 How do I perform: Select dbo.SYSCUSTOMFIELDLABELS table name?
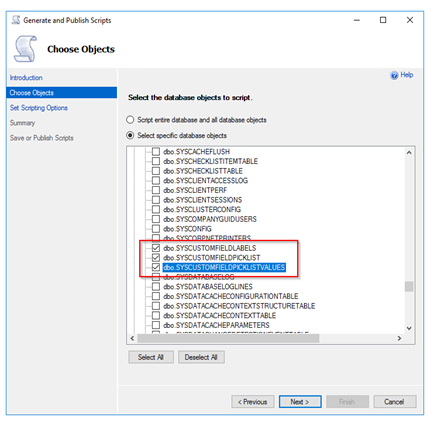[x=210, y=248]
